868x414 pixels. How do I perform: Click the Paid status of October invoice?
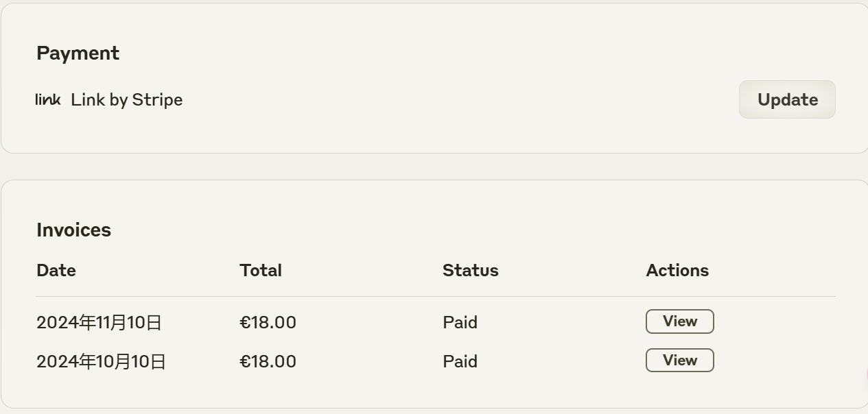pyautogui.click(x=460, y=361)
